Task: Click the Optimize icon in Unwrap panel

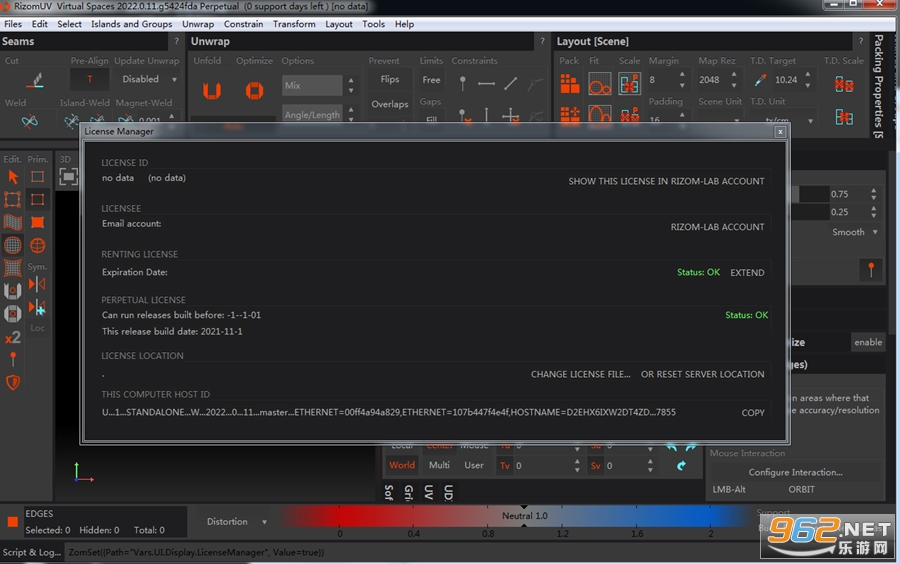Action: pyautogui.click(x=254, y=91)
